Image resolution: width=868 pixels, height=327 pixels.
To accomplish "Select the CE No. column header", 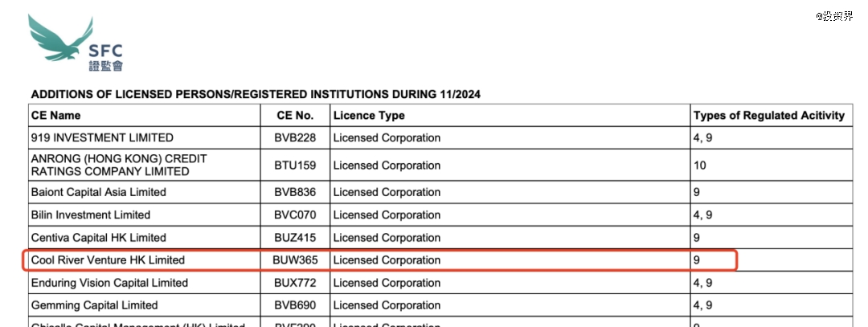I will click(295, 115).
